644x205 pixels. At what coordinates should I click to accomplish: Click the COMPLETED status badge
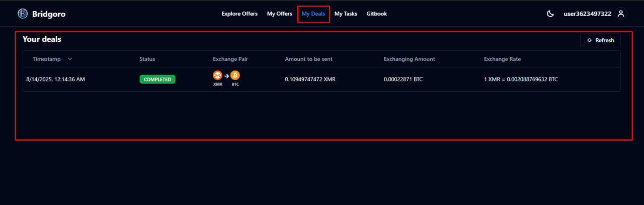[x=157, y=79]
